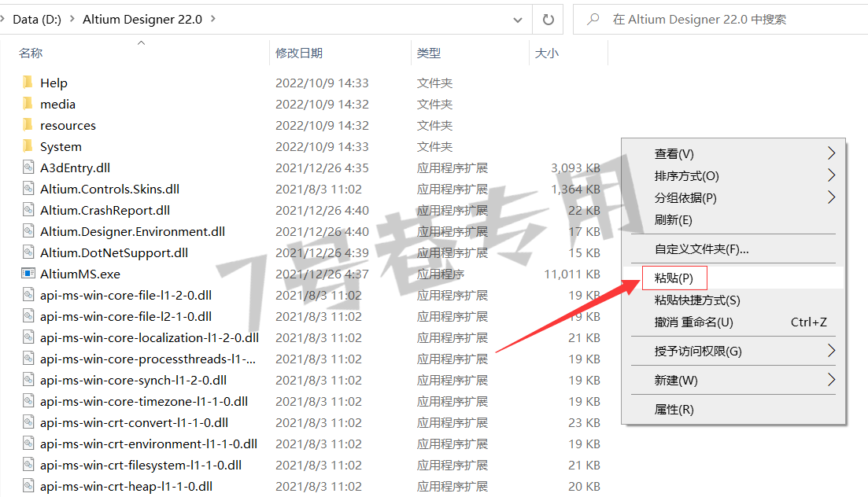Click the api-ms-win-core-file-l1-2-0.dll file icon
868x497 pixels.
[x=28, y=295]
